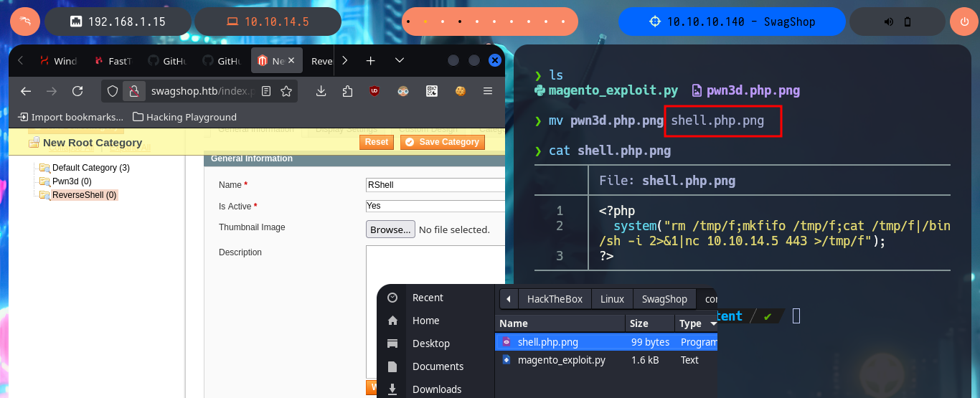Select Pwn3d (0) category in tree
The width and height of the screenshot is (980, 398).
click(72, 181)
